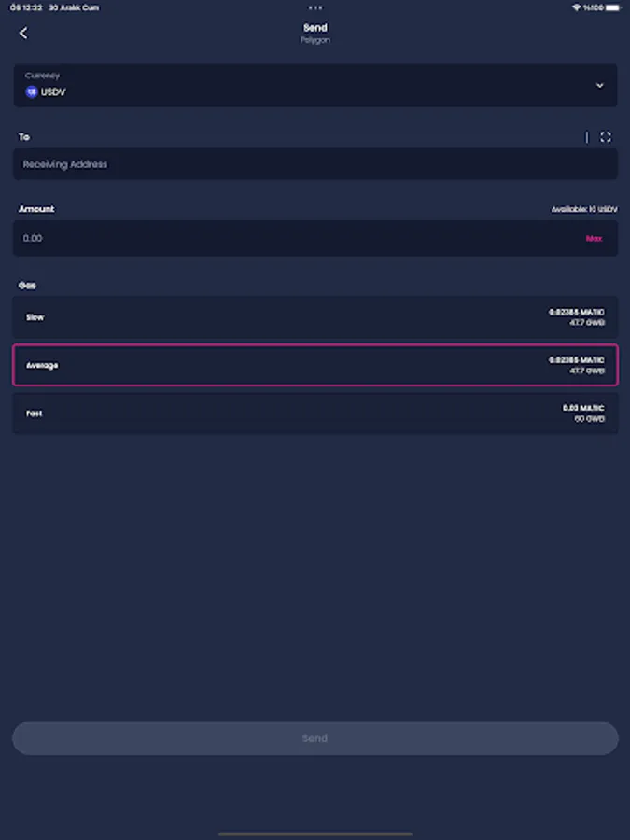
Task: Tap the battery indicator icon
Action: [x=613, y=7]
